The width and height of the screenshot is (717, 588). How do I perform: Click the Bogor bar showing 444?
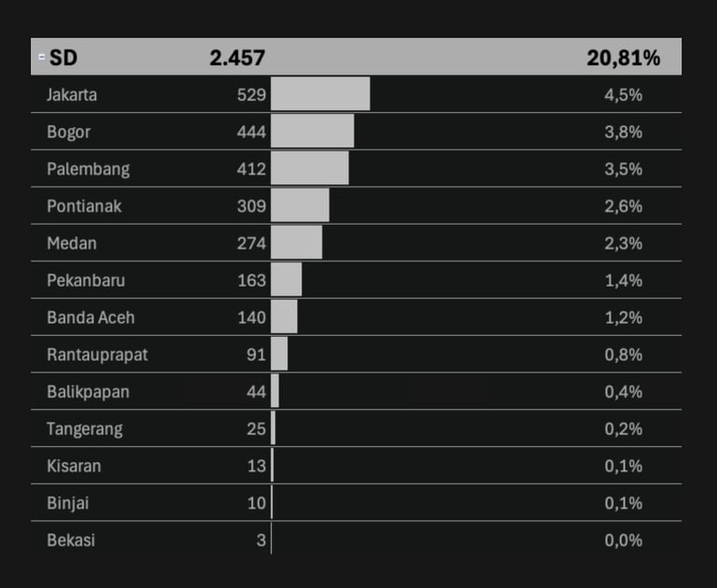coord(313,131)
